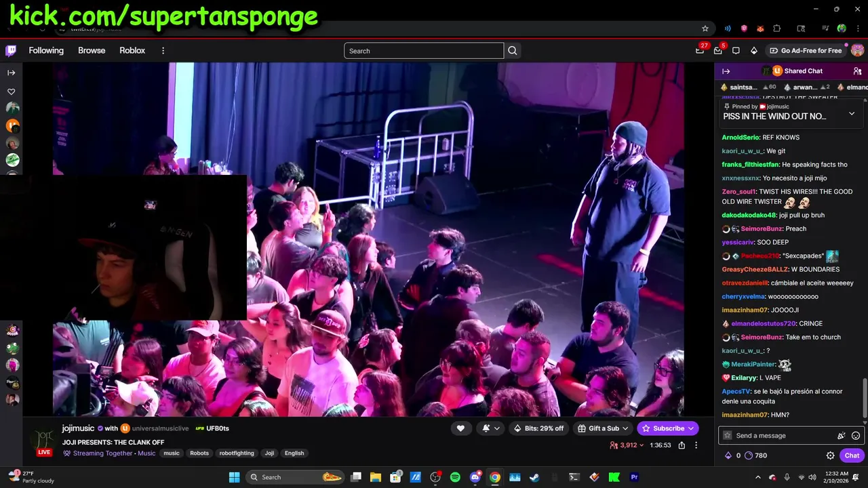This screenshot has height=488, width=868.
Task: Click the channel points balance icon
Action: 749,455
